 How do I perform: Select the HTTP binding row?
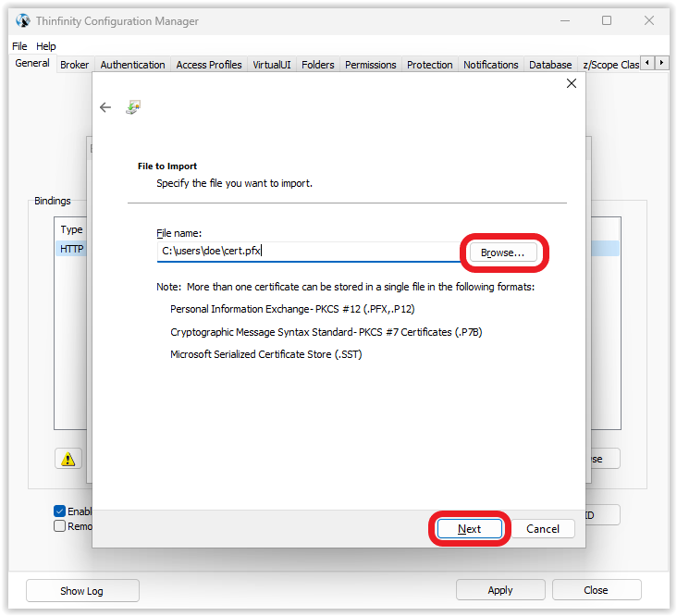click(71, 249)
